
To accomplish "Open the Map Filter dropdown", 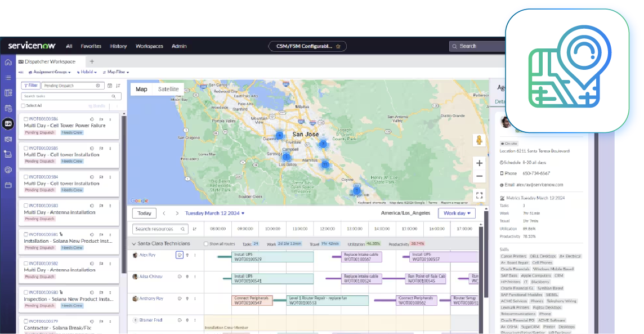I will 116,72.
